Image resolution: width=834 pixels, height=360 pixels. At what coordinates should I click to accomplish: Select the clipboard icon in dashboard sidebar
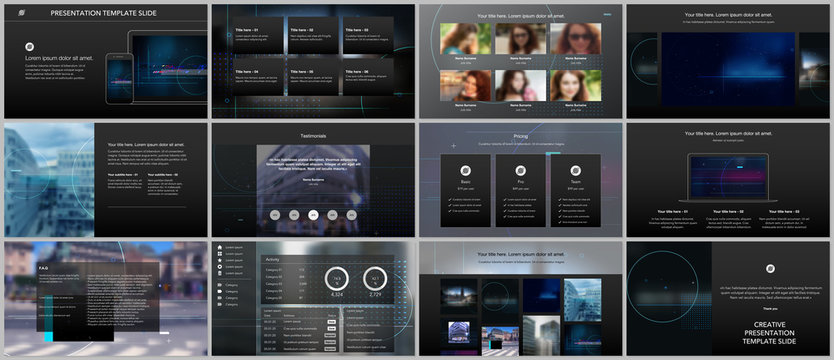(x=220, y=273)
